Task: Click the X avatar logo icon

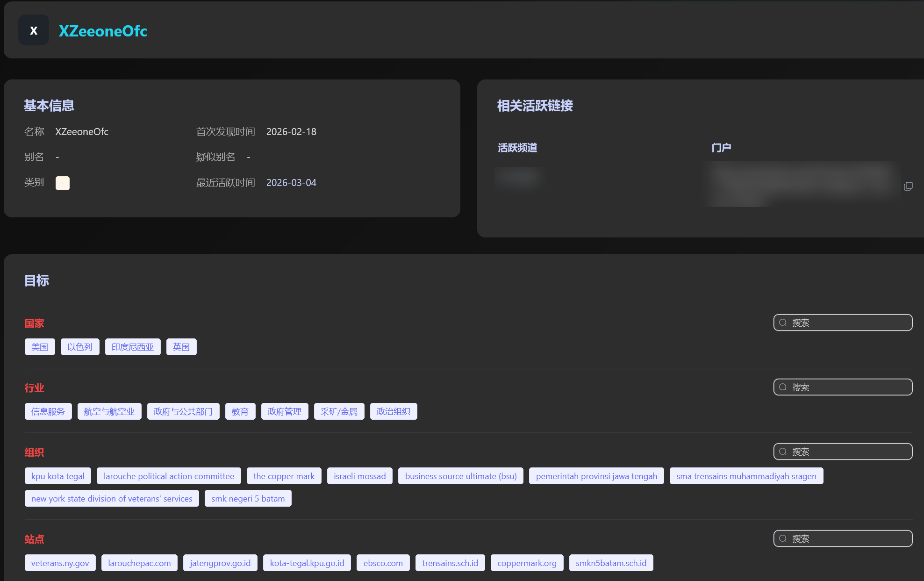Action: pyautogui.click(x=34, y=30)
